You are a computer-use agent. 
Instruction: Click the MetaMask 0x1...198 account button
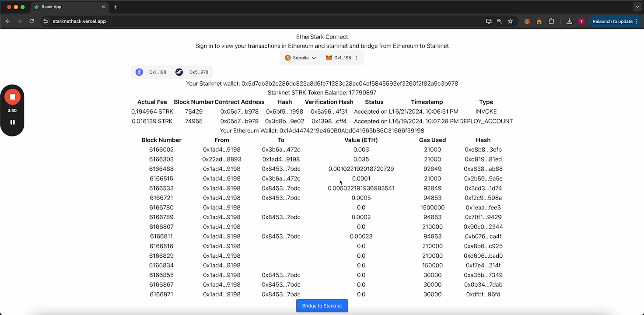[x=338, y=58]
